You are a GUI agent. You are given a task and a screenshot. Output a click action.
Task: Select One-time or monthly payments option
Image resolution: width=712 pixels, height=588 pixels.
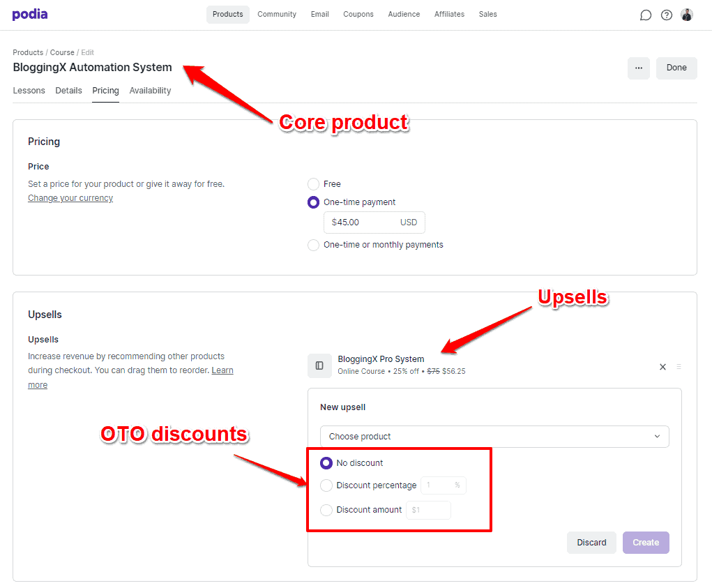click(x=314, y=245)
